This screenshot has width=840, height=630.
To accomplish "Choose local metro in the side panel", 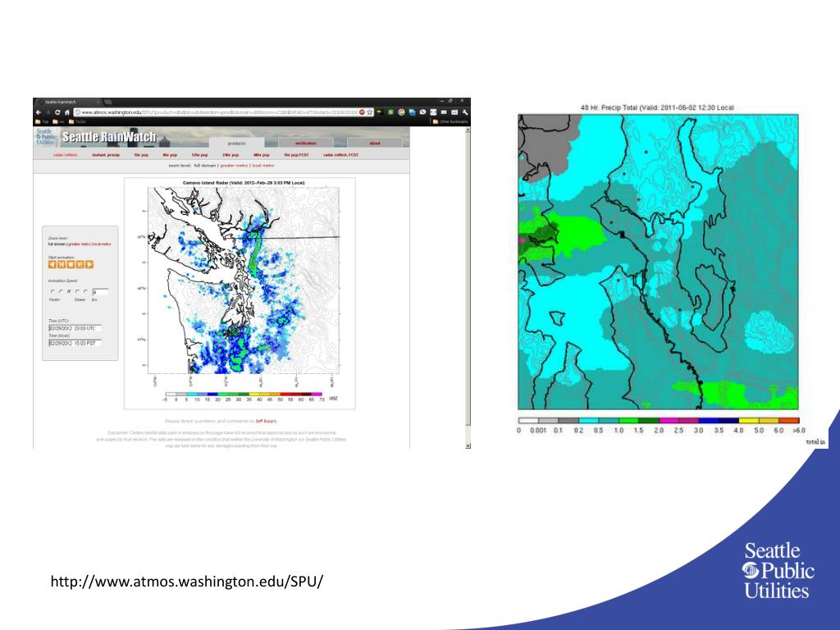I will point(102,244).
